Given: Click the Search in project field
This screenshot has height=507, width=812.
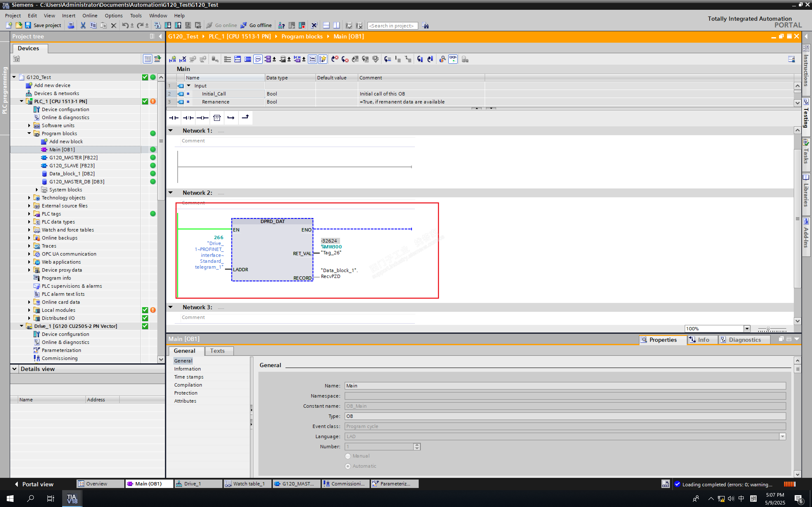Looking at the screenshot, I should coord(392,26).
